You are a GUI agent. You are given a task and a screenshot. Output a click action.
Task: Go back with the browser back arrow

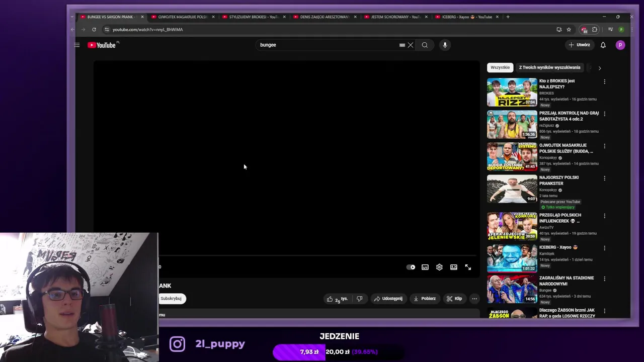tap(73, 29)
